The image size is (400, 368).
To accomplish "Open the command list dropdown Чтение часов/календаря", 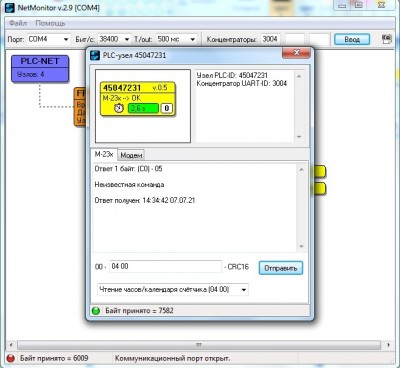I will pos(173,289).
